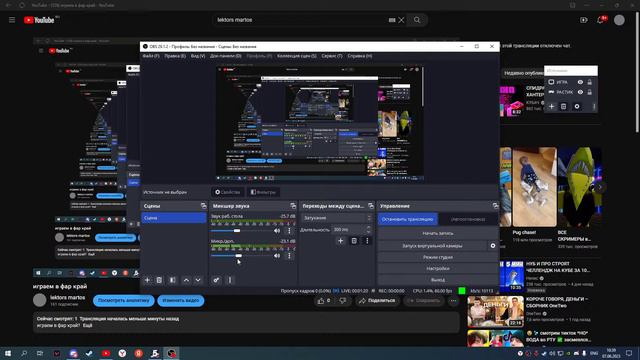Screen dimensions: 640x360
Task: Lock the second source in Sources dock
Action: point(590,92)
